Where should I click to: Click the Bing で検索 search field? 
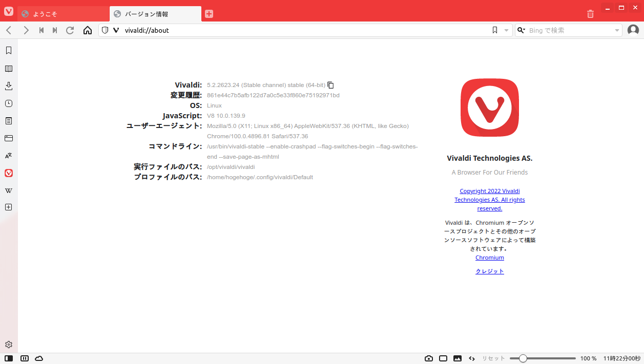click(570, 30)
